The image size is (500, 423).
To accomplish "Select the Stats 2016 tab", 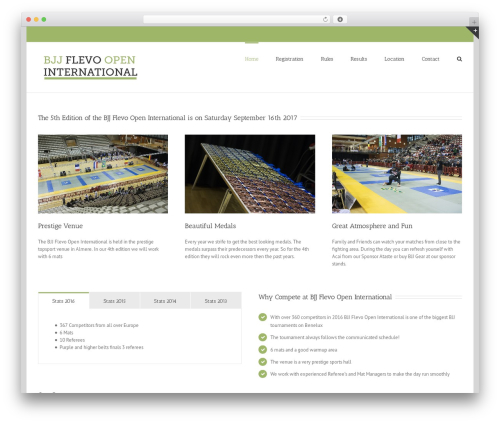I will (63, 301).
